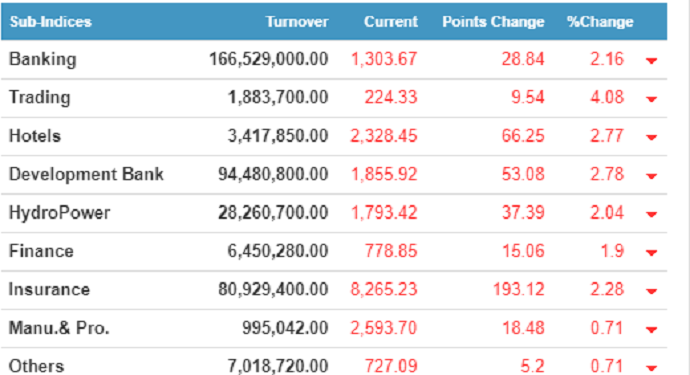Click the red down arrow in Banking row
This screenshot has width=690, height=375.
click(651, 61)
